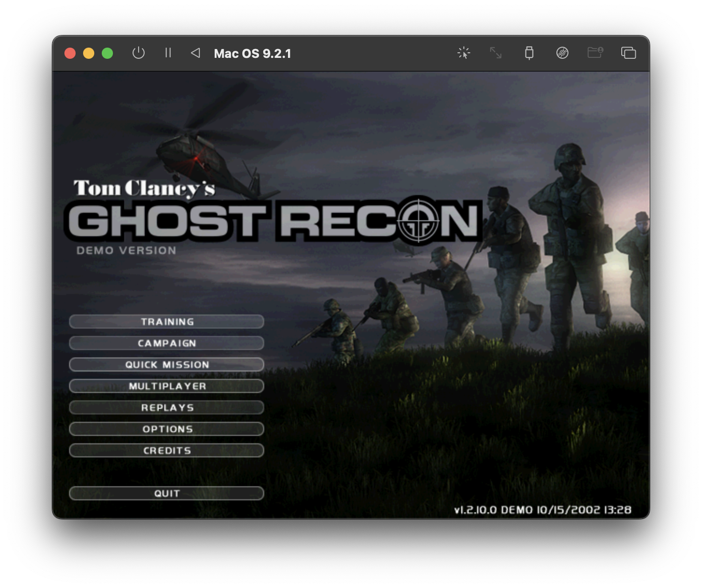Quit the Ghost Recon demo
This screenshot has width=702, height=588.
[167, 493]
